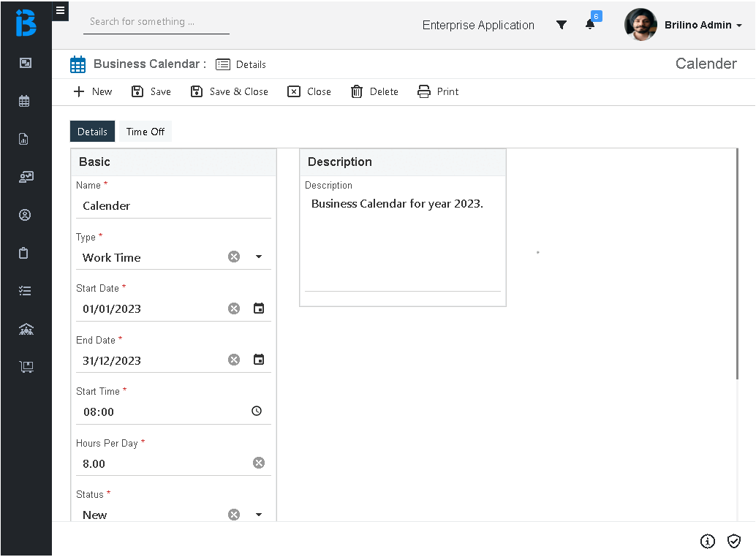The height and width of the screenshot is (557, 756).
Task: Click the Basic section header
Action: point(173,162)
